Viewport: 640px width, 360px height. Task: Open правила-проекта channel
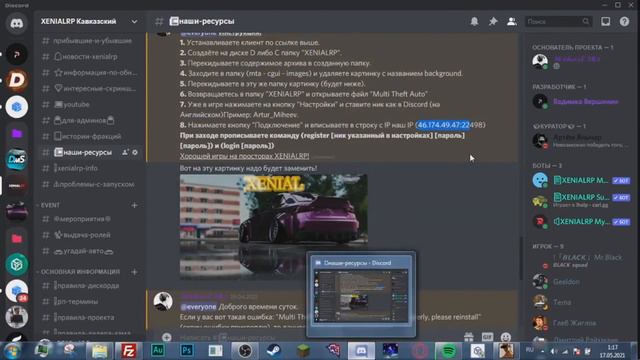[x=90, y=317]
